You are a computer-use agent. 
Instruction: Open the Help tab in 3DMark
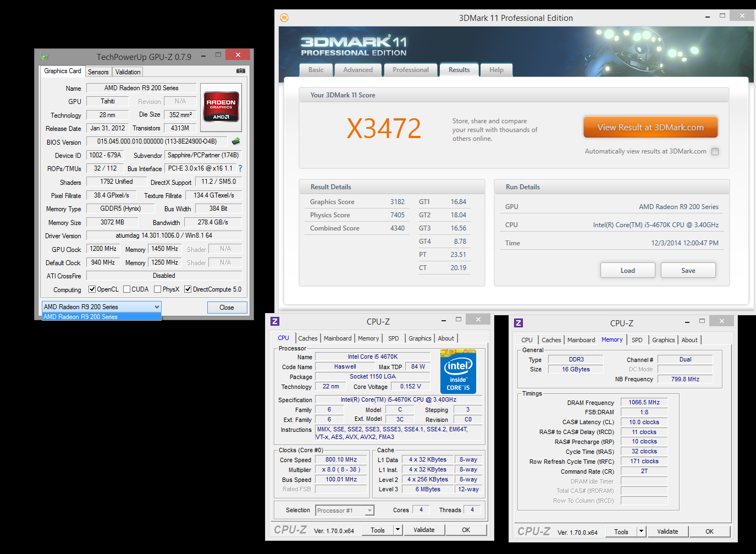(496, 70)
